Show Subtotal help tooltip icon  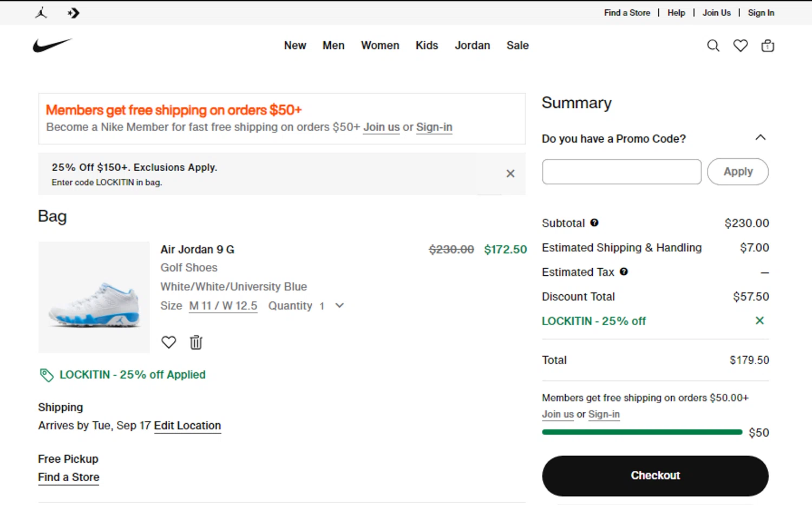tap(594, 223)
